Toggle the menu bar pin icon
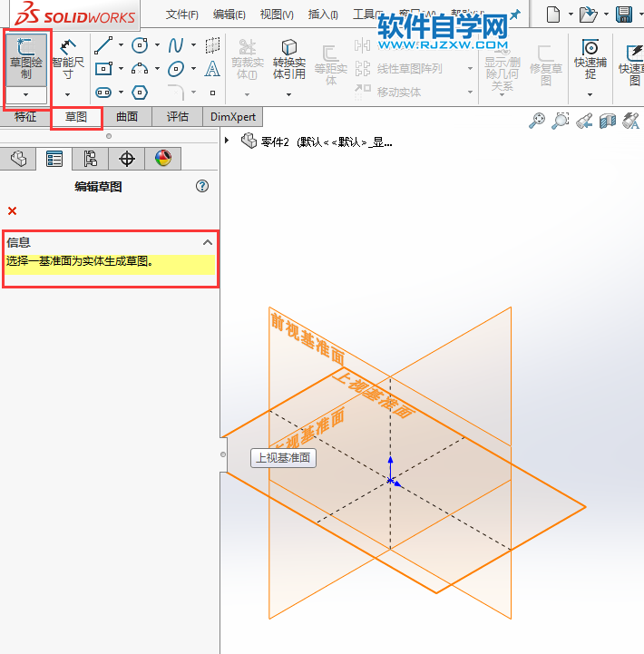The height and width of the screenshot is (654, 644). [x=515, y=15]
